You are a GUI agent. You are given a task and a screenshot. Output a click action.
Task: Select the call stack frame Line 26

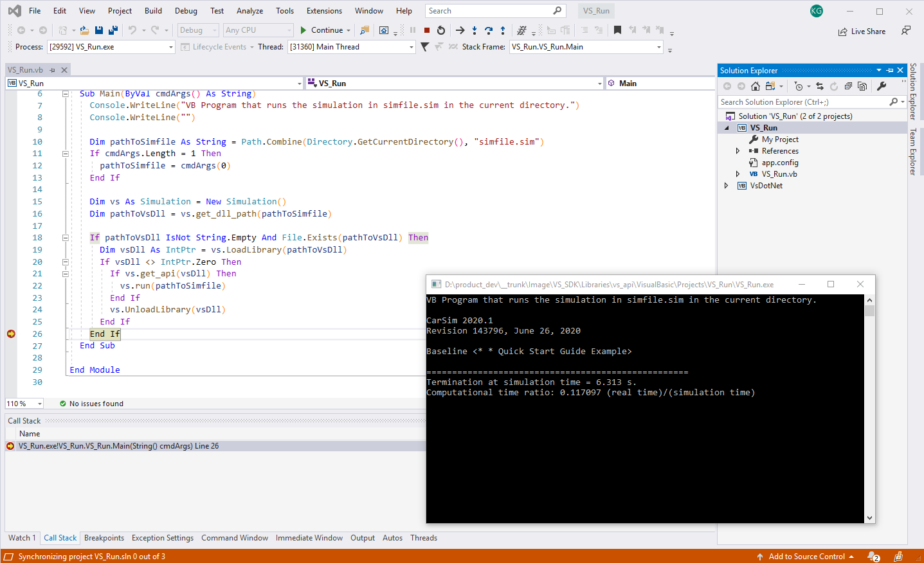[215, 446]
